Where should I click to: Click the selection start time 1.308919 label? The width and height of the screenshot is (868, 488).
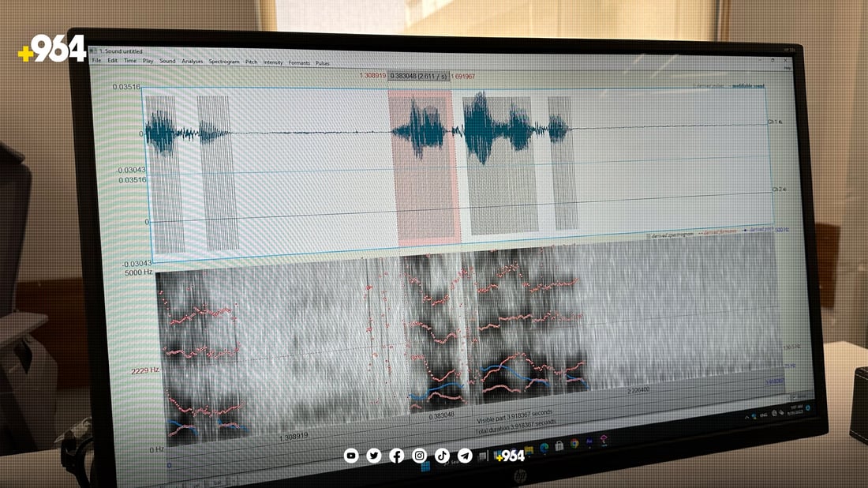click(x=372, y=75)
